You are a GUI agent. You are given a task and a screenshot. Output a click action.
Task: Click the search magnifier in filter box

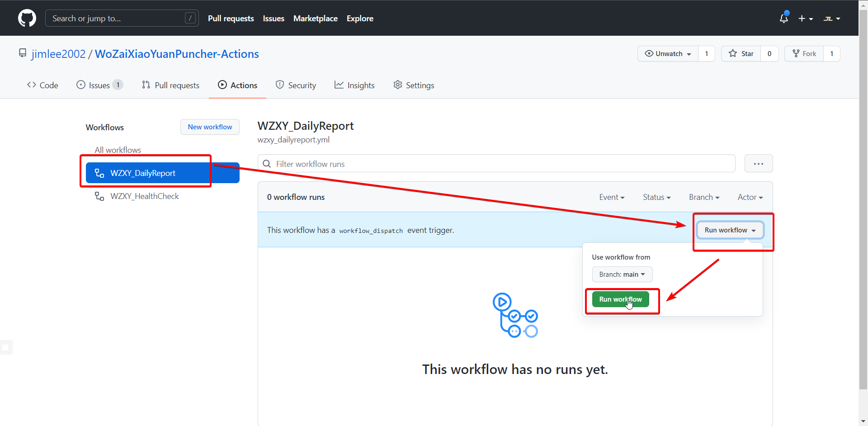(267, 164)
